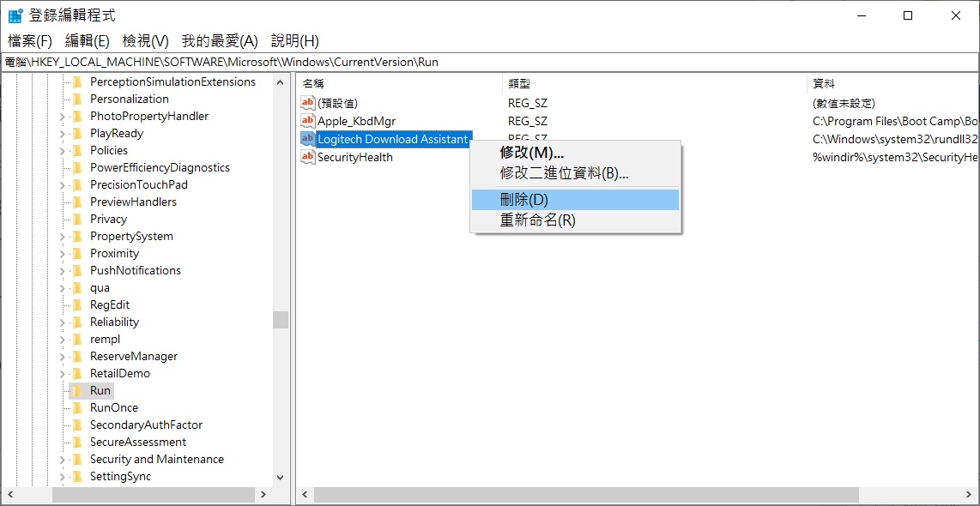Viewport: 980px width, 506px height.
Task: Click the tree pane scroll up arrow
Action: [x=281, y=81]
